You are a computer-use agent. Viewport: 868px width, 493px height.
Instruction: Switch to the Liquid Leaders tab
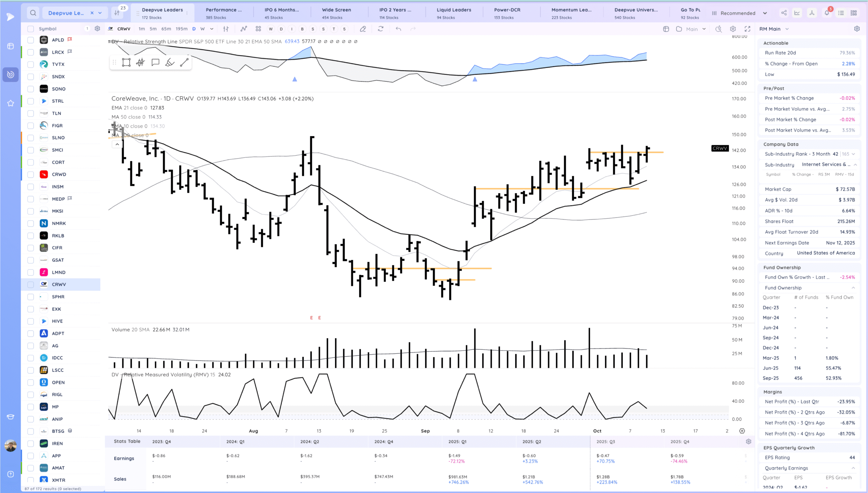click(453, 13)
